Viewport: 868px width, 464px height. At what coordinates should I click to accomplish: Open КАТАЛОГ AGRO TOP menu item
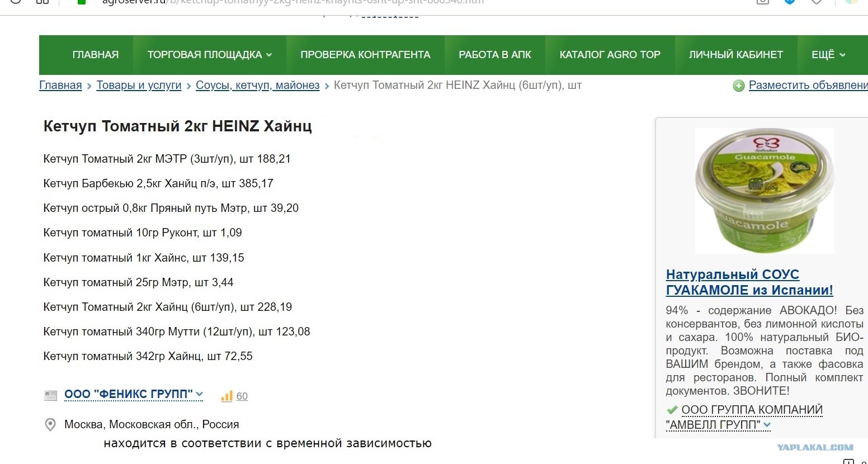610,55
